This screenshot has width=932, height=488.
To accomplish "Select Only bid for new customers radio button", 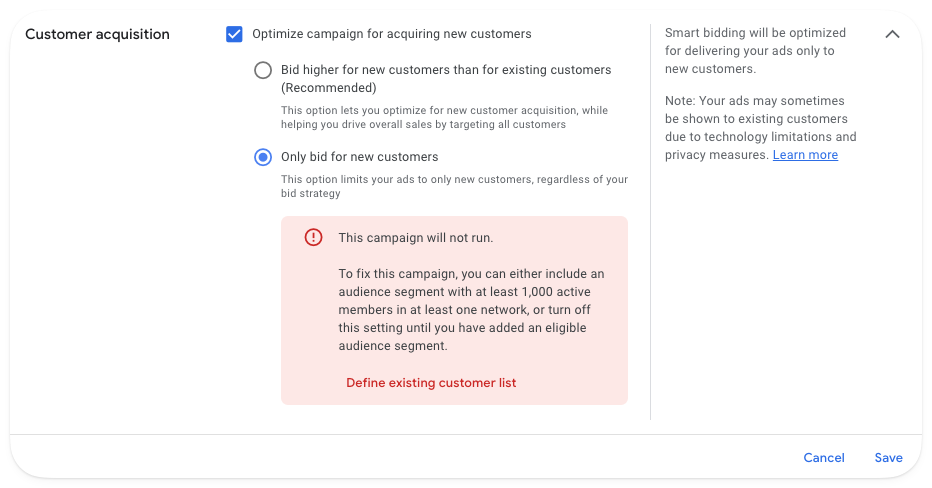I will point(263,157).
